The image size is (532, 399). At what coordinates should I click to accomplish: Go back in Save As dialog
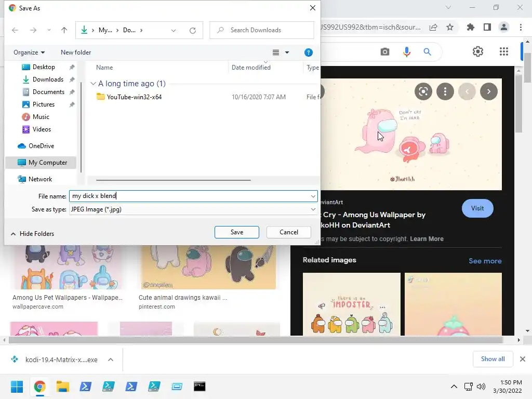point(15,30)
